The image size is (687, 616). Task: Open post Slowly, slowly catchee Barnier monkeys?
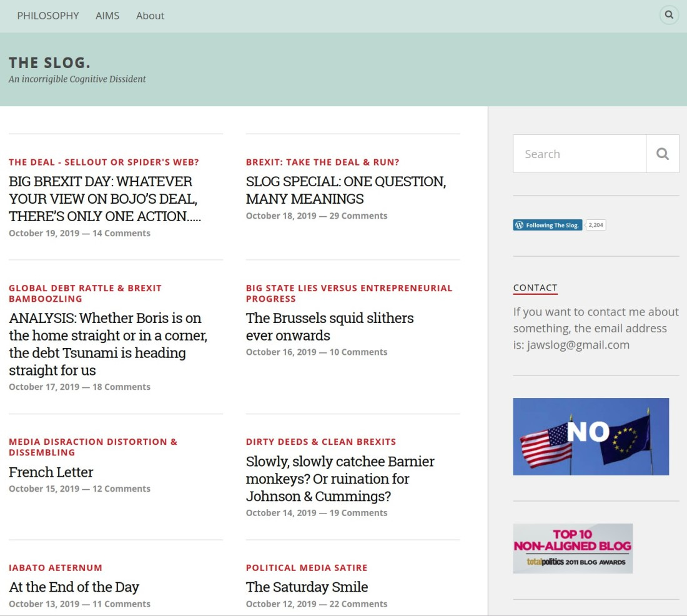pos(340,479)
